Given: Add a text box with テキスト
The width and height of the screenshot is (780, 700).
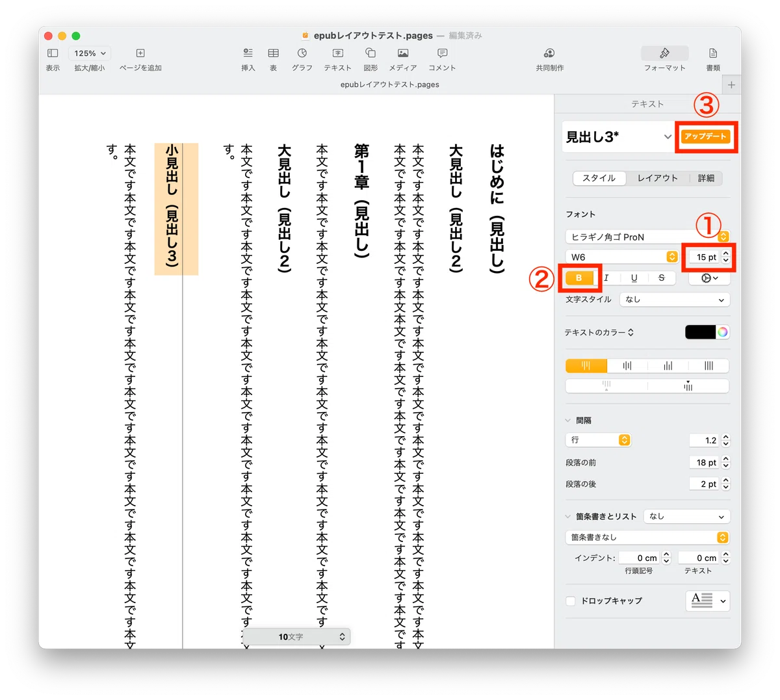Looking at the screenshot, I should [338, 53].
